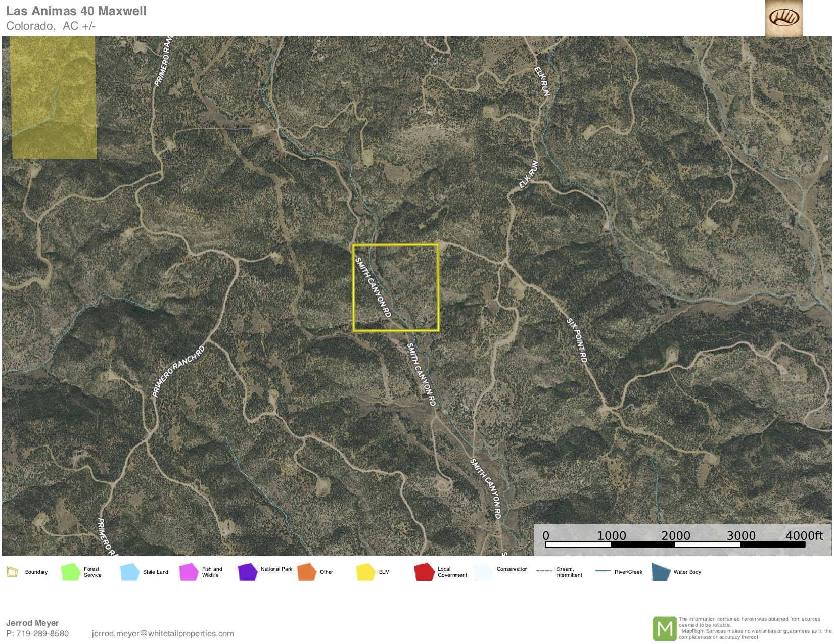This screenshot has width=834, height=644.
Task: Open the antler logo in top-right corner
Action: click(x=783, y=19)
